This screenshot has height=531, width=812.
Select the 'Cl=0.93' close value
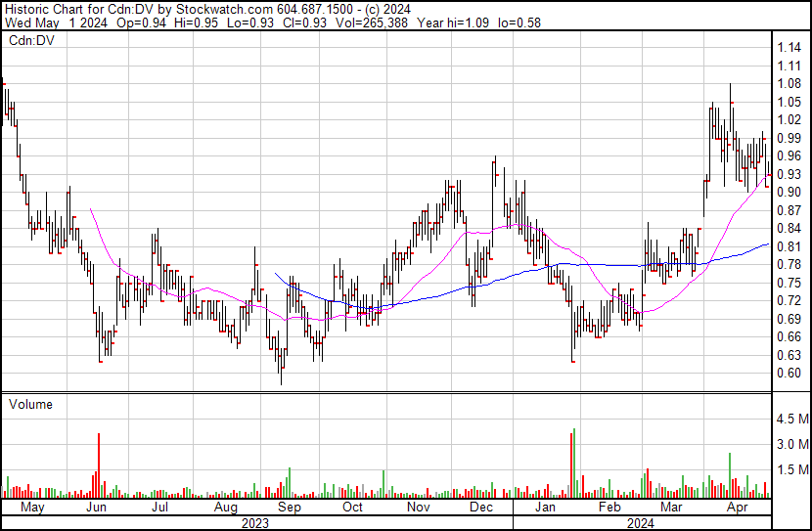[304, 22]
